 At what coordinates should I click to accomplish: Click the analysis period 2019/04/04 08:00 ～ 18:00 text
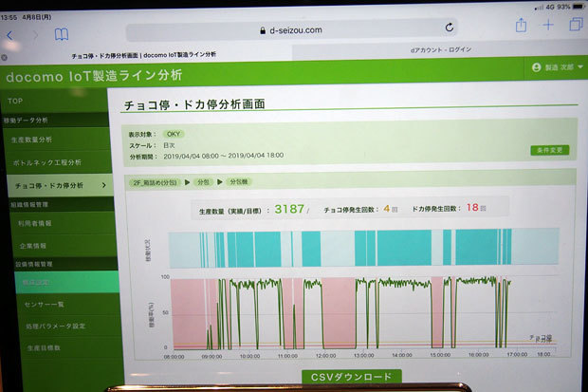pos(224,156)
